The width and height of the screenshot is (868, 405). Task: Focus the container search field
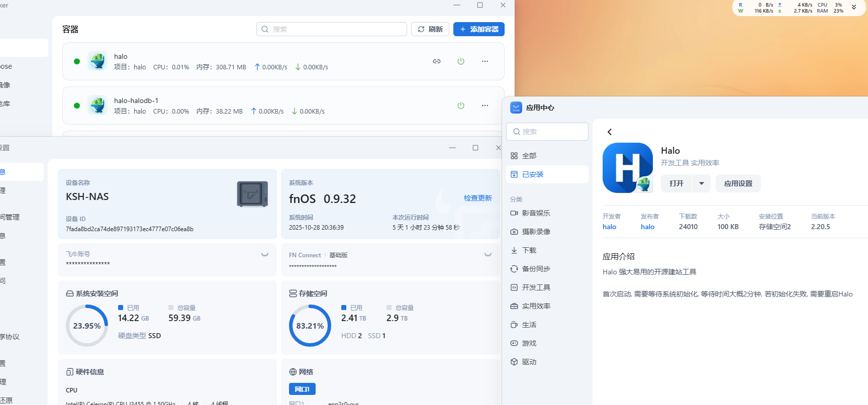[x=332, y=29]
